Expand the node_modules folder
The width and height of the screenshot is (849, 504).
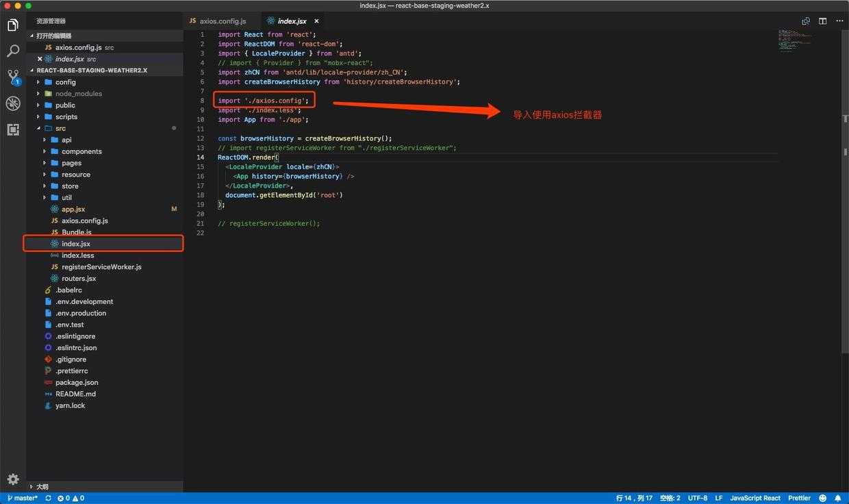tap(78, 94)
